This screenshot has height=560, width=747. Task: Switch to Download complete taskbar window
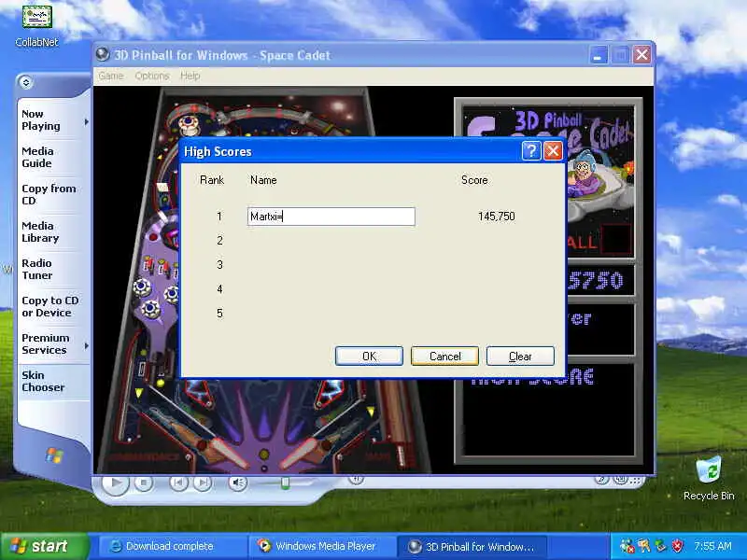pos(173,546)
